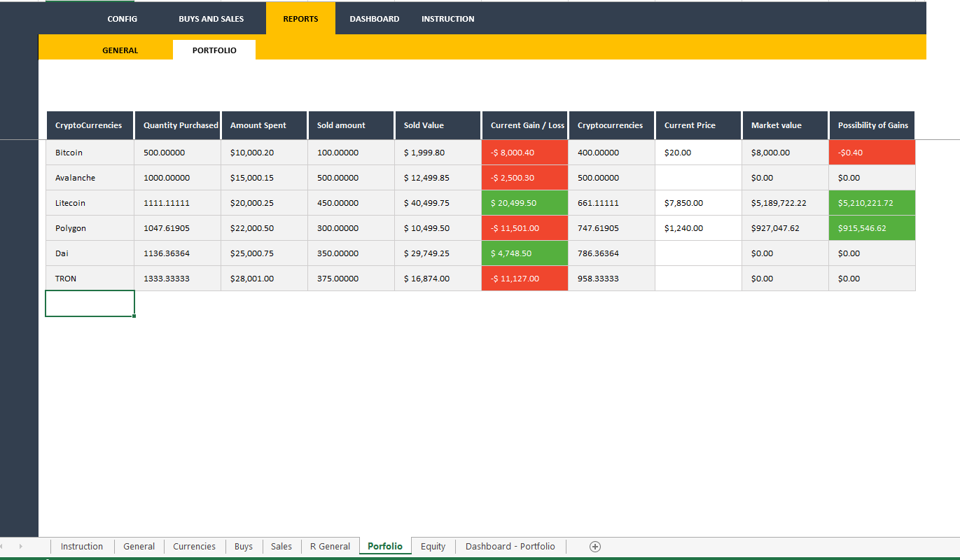Open the DASHBOARD navigation button
This screenshot has width=960, height=560.
click(375, 19)
